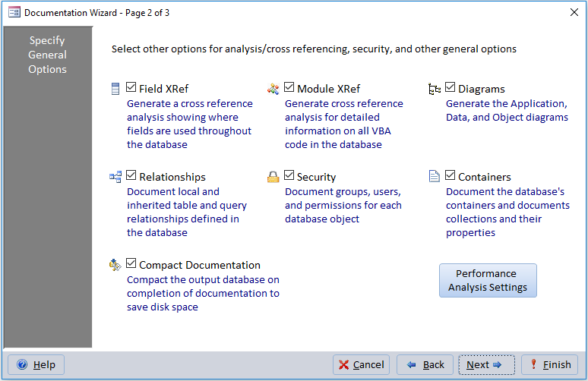Click the Field XRef list icon
This screenshot has height=381, width=588.
click(115, 89)
